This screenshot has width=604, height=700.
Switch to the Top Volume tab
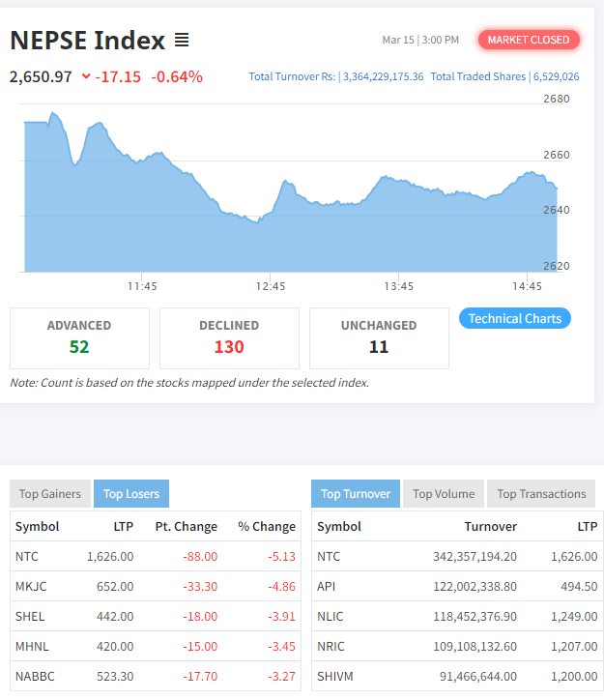pyautogui.click(x=444, y=494)
